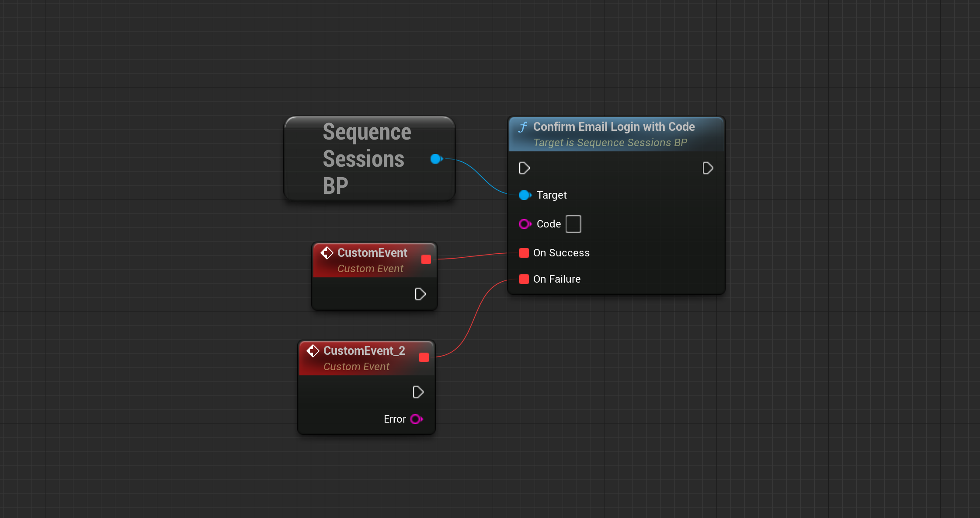Click CustomEvent_2 red delegate output pin

pos(424,357)
